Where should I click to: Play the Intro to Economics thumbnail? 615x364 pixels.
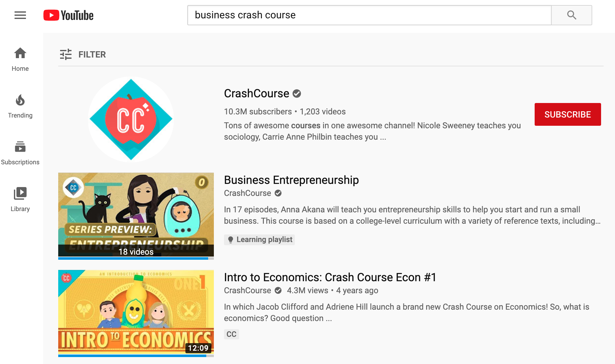136,313
